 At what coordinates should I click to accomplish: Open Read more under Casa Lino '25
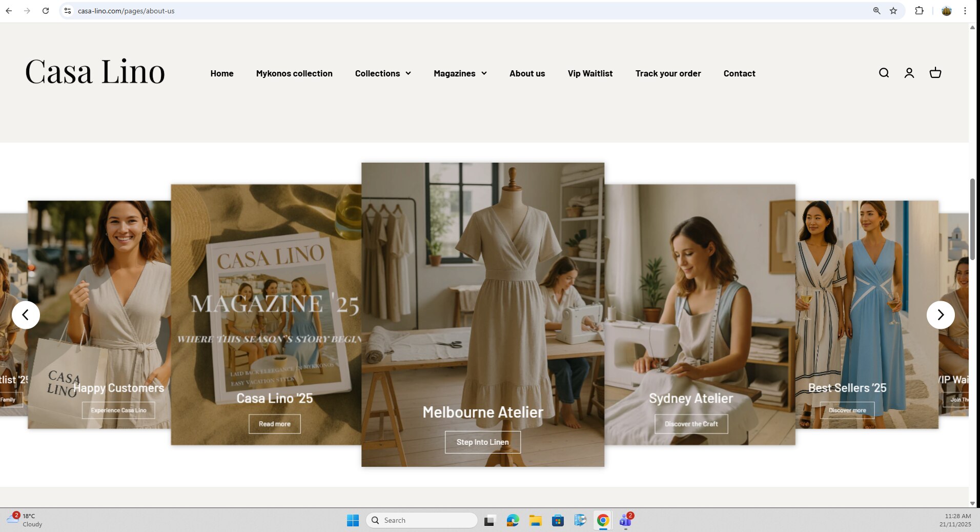[x=275, y=423]
